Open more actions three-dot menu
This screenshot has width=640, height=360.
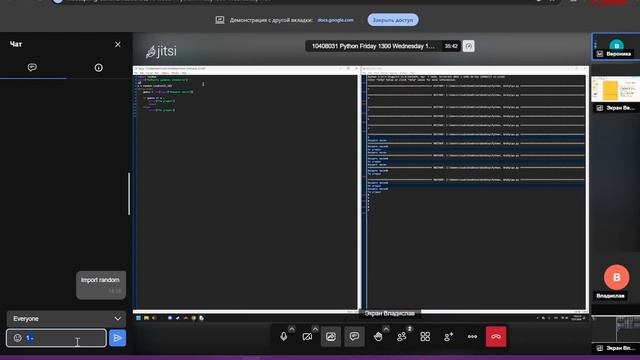tap(472, 337)
